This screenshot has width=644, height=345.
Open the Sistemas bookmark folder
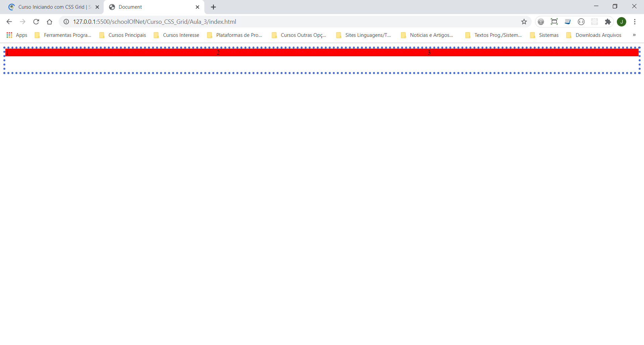point(544,35)
